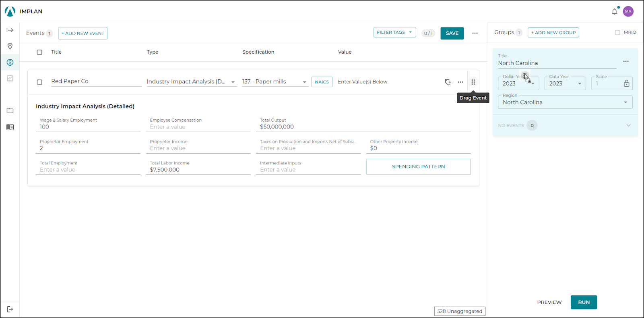Click the sign-out icon in the sidebar
Image resolution: width=644 pixels, height=318 pixels.
tap(10, 309)
